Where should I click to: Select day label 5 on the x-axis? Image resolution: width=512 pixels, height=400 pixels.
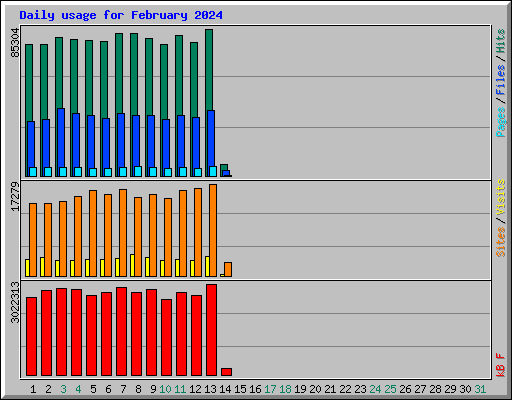(x=93, y=389)
